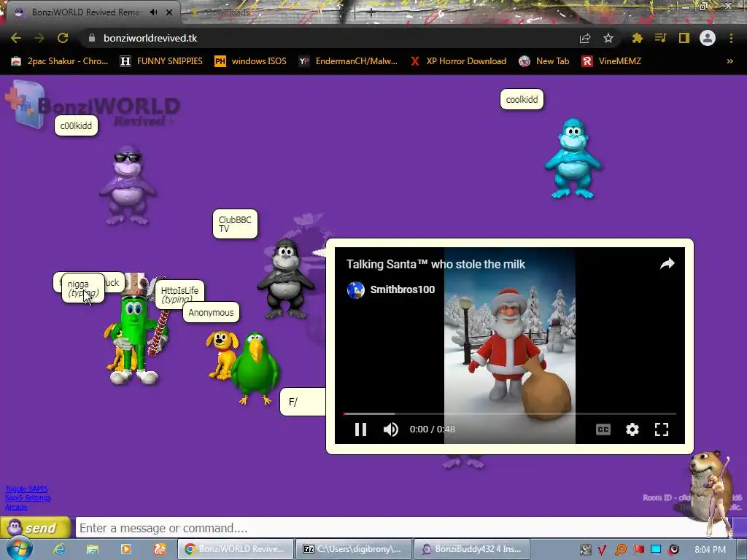Open the media control playlist icon
Image resolution: width=747 pixels, height=560 pixels.
tap(660, 38)
